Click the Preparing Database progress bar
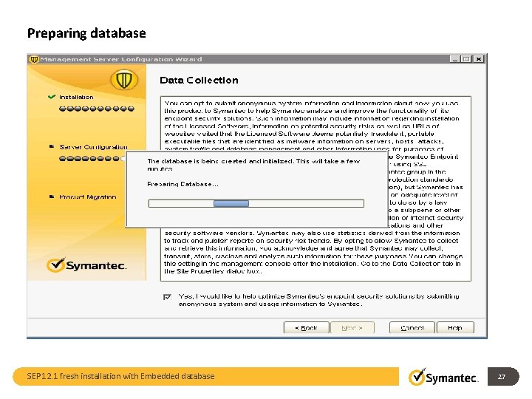The image size is (532, 399). click(256, 204)
